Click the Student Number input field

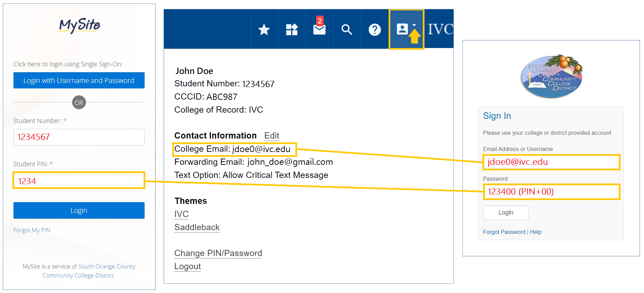[x=79, y=137]
